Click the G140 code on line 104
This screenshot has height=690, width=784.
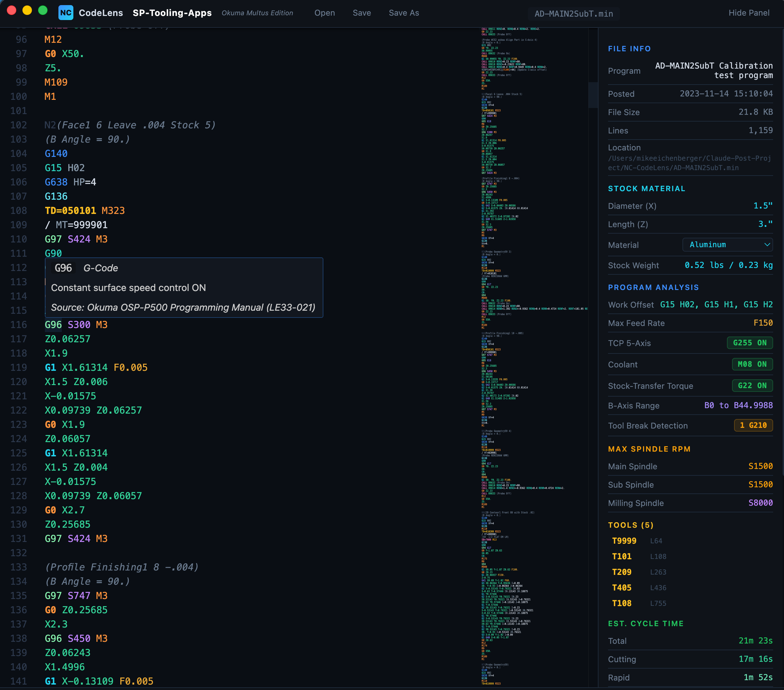(56, 153)
